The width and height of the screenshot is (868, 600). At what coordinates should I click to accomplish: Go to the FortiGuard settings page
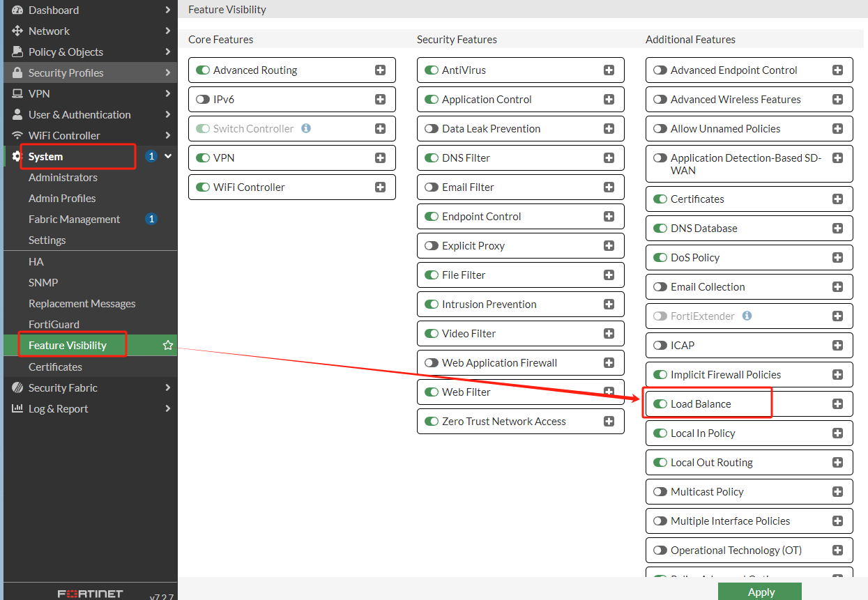(54, 325)
